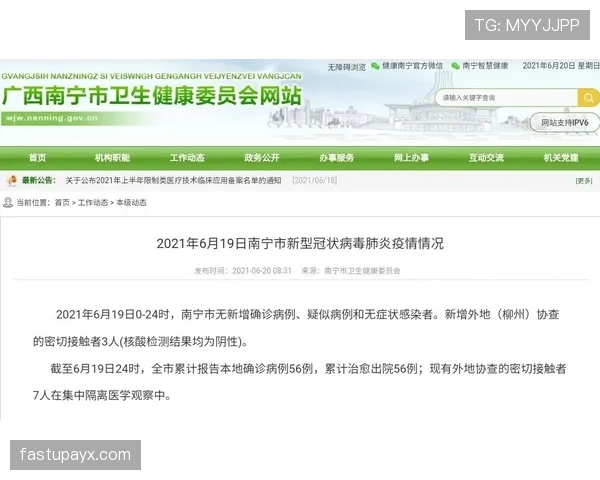Image resolution: width=600 pixels, height=480 pixels.
Task: Open the 健康南宁官方微信 link
Action: (412, 66)
